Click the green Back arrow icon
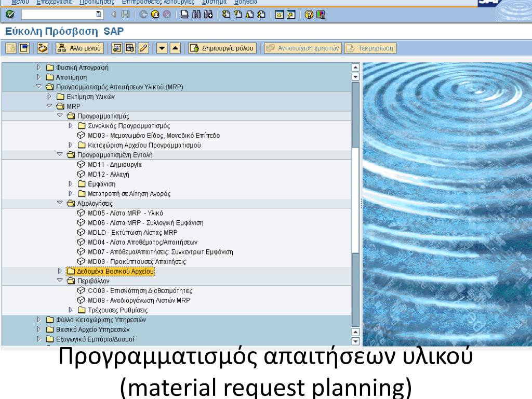The height and width of the screenshot is (399, 532). (x=143, y=14)
